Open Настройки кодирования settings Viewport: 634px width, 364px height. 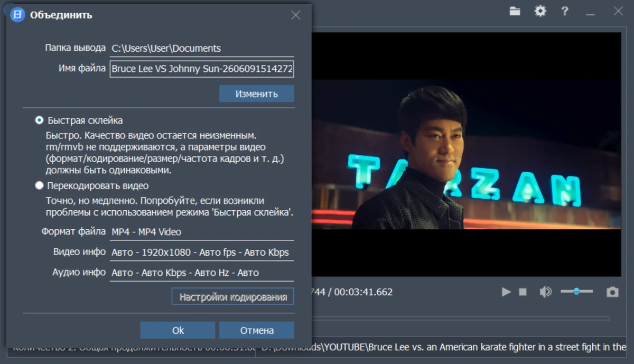[x=233, y=297]
